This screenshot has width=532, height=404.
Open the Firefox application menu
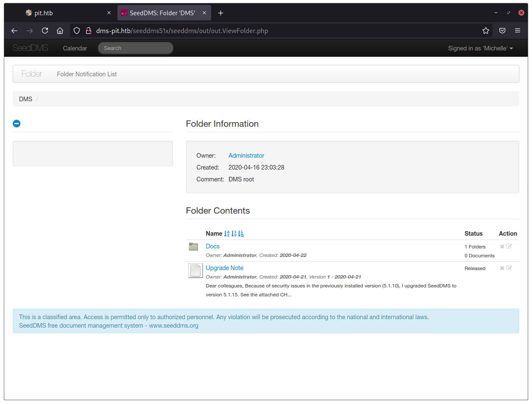click(518, 31)
